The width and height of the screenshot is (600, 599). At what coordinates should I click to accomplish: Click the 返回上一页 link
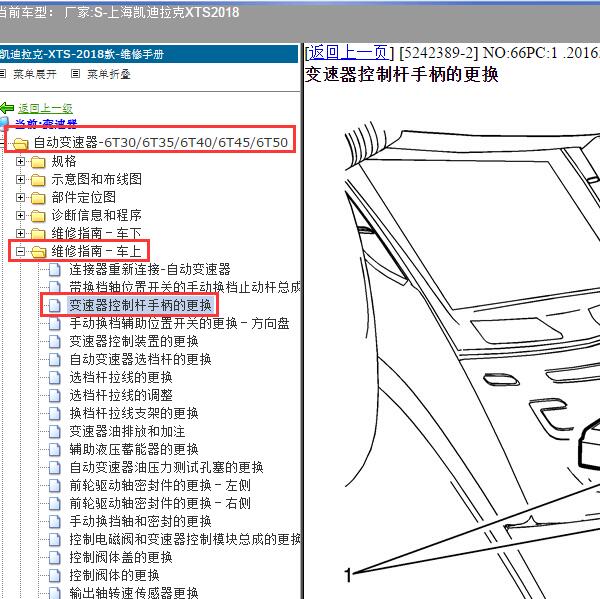(348, 53)
